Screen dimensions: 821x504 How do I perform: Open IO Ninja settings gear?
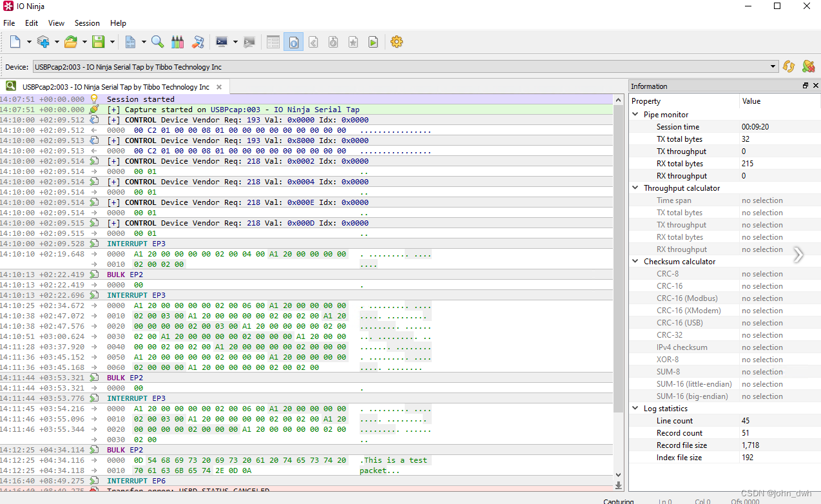(396, 41)
